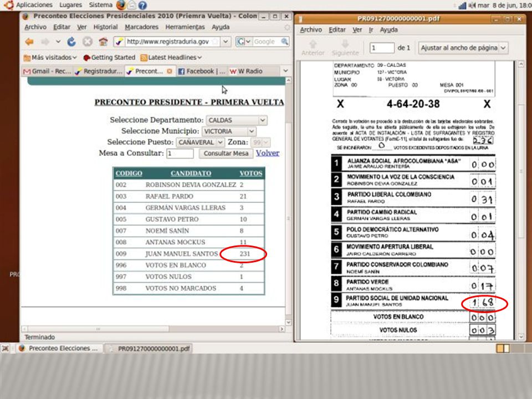Close the Precont... tab
Viewport: 532px width, 399px height.
[x=170, y=71]
